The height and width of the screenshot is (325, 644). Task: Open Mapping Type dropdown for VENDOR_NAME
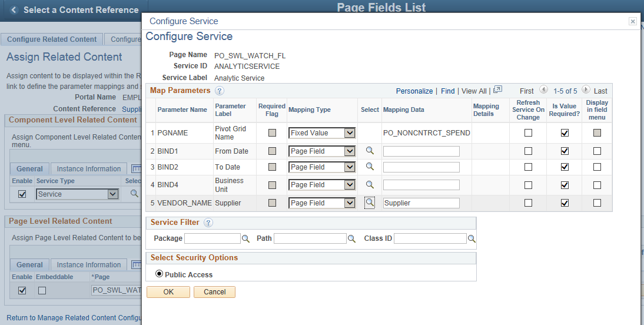click(322, 203)
